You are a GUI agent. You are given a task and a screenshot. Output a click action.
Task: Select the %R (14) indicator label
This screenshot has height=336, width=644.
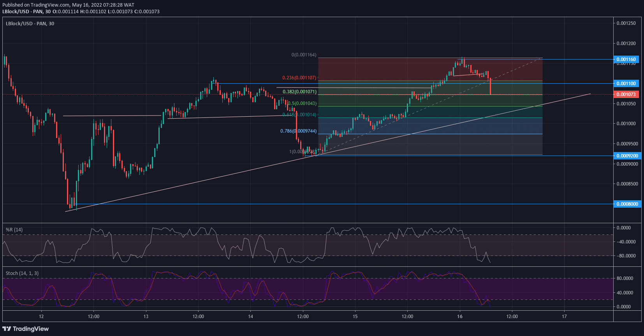pos(14,230)
